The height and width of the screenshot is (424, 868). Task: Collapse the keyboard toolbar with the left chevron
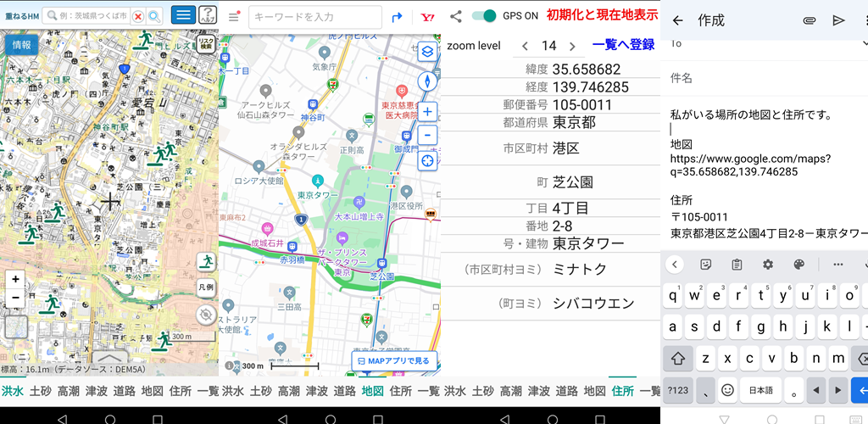click(x=674, y=264)
